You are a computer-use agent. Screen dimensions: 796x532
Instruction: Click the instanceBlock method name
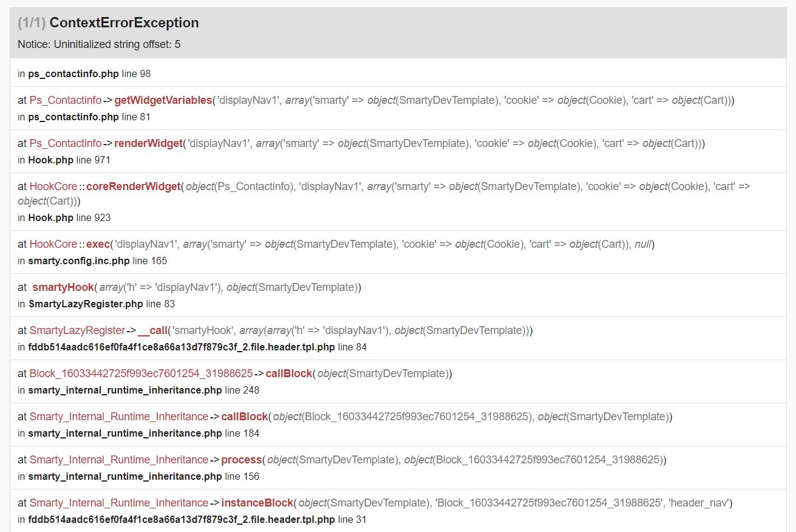pyautogui.click(x=257, y=503)
